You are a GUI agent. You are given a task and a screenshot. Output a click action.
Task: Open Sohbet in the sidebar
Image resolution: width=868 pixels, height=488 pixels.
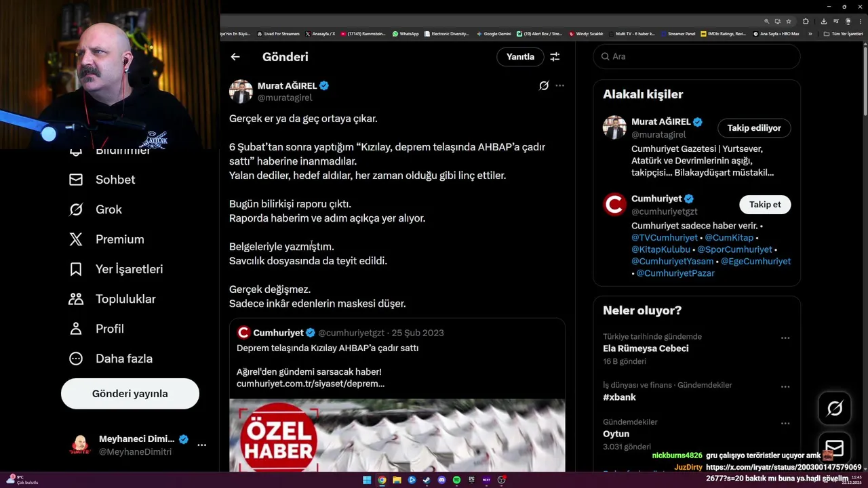[102, 180]
